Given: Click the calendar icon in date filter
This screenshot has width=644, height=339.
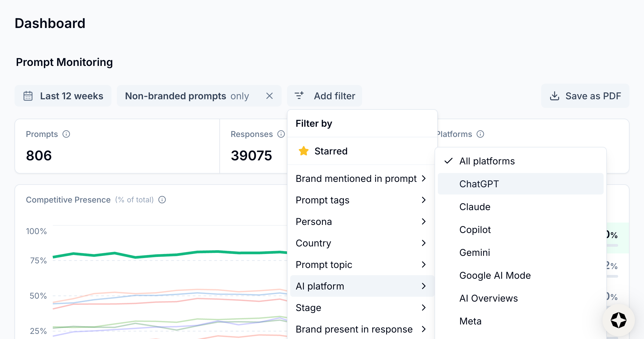Looking at the screenshot, I should tap(28, 96).
